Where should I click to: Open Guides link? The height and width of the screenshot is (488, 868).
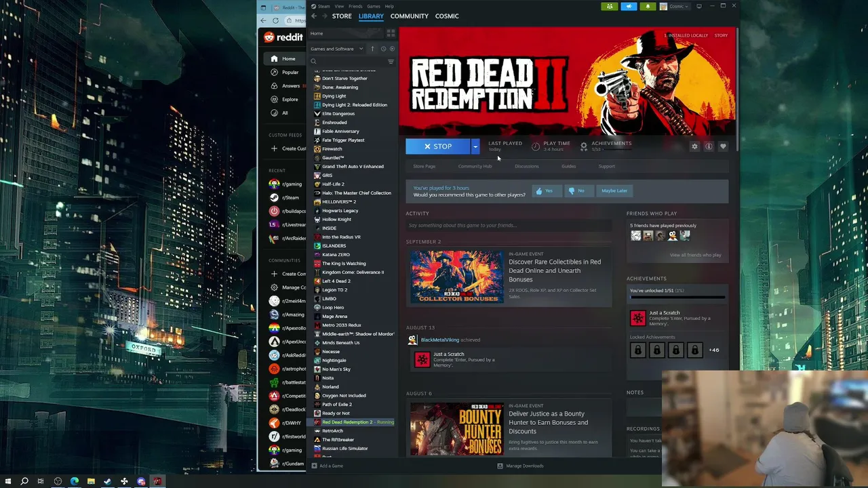[568, 166]
